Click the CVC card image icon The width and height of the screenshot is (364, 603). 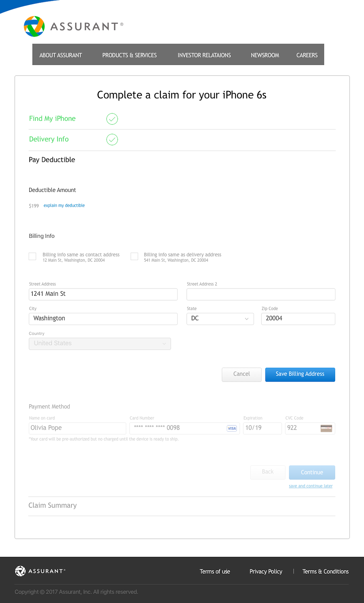click(326, 428)
